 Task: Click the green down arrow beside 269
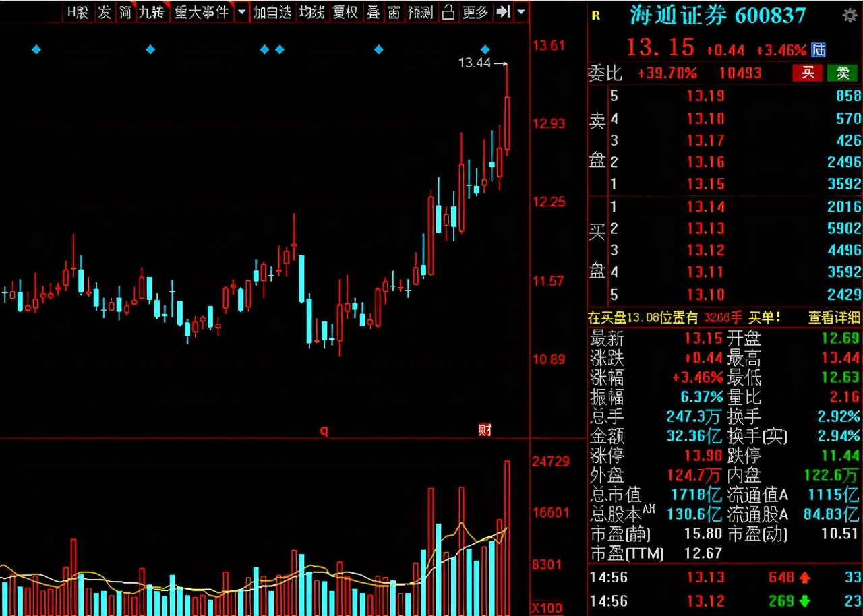tap(805, 600)
